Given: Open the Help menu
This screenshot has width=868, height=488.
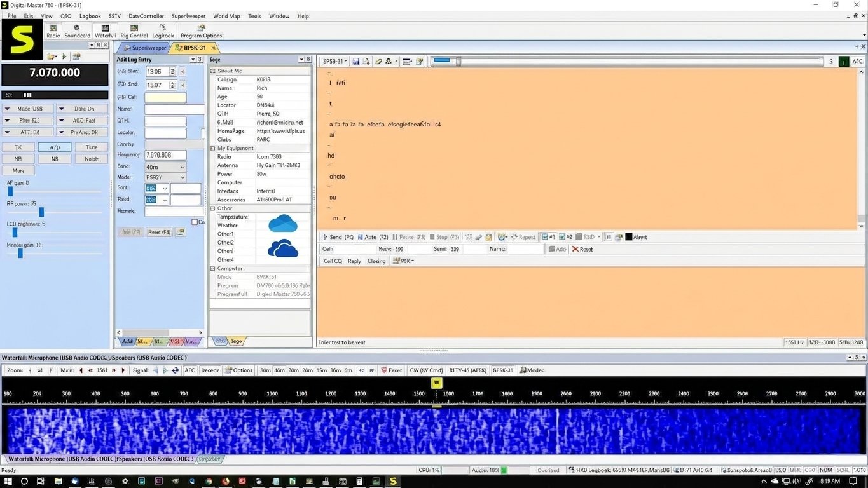Looking at the screenshot, I should (x=303, y=16).
